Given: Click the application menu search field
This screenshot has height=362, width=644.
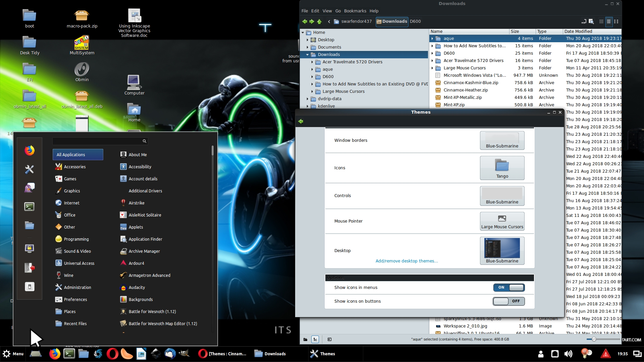Looking at the screenshot, I should 97,141.
